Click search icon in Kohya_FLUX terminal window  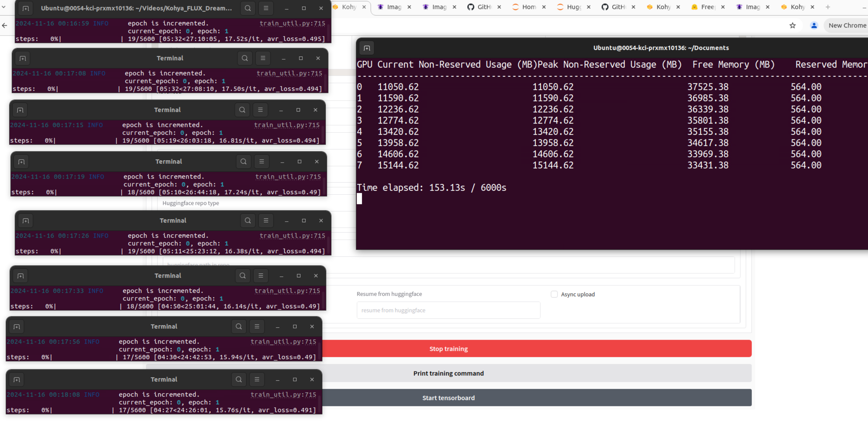pos(248,8)
